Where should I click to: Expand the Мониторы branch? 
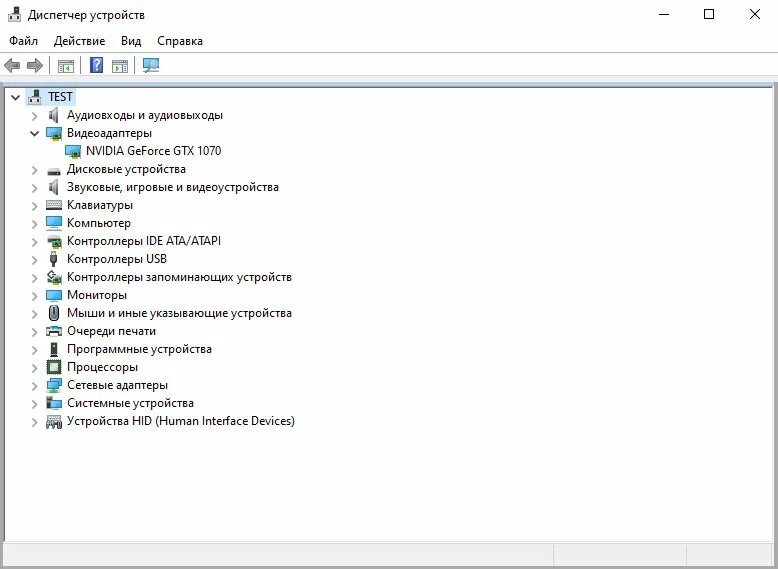click(34, 296)
